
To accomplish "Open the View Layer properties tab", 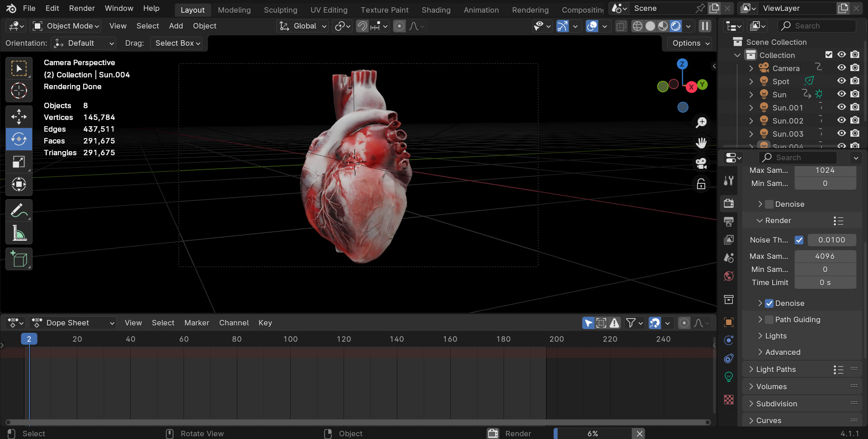I will point(729,239).
